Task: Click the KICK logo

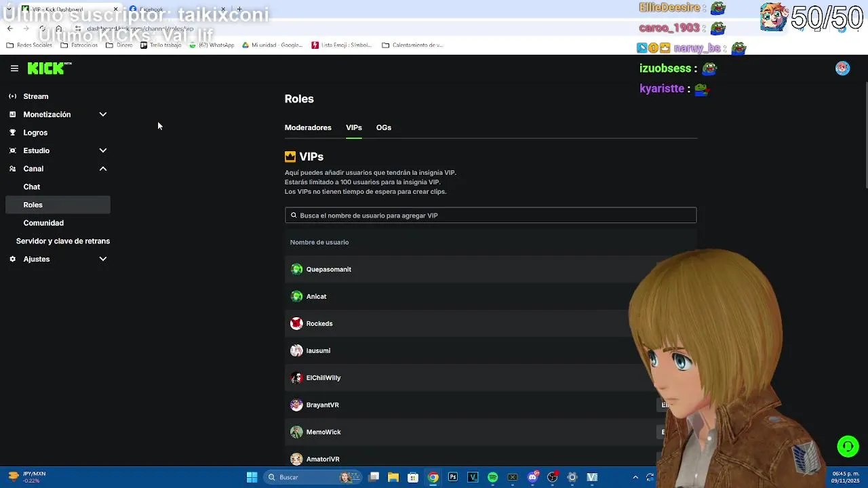Action: [49, 68]
